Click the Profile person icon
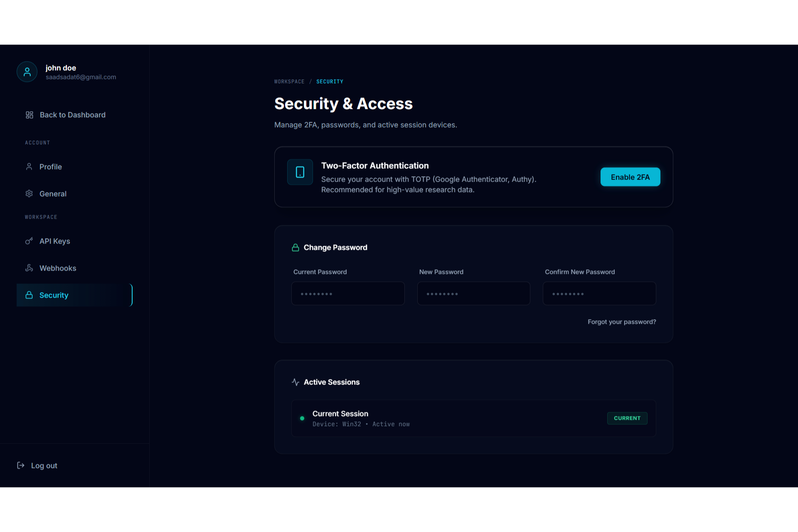Viewport: 798px width, 532px height. 29,167
